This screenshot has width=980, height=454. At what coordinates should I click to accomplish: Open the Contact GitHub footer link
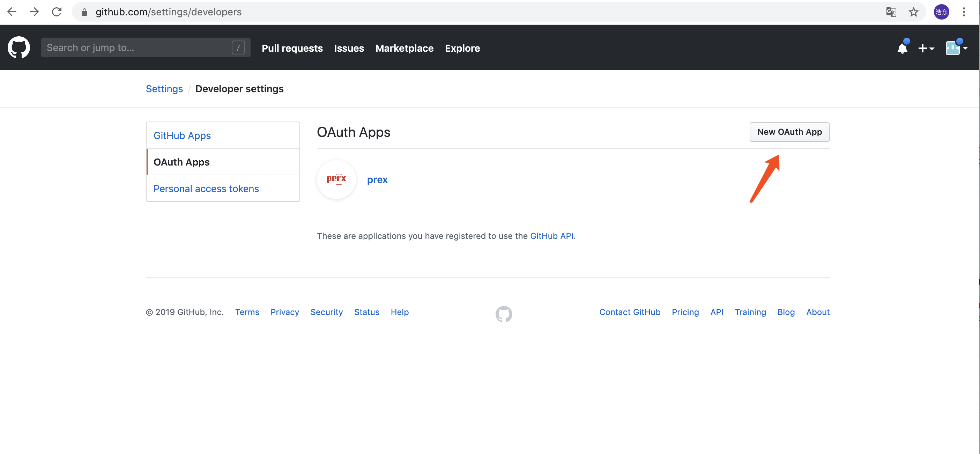[x=630, y=312]
